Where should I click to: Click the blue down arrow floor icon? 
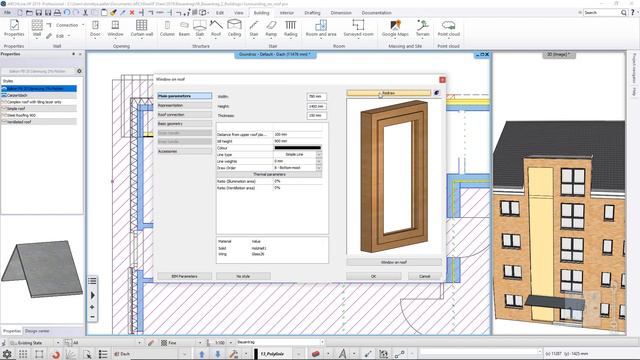point(218,354)
